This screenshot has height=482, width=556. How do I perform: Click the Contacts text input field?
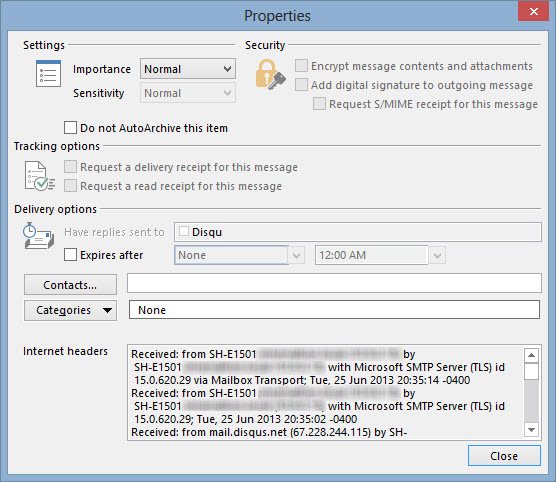pyautogui.click(x=334, y=283)
